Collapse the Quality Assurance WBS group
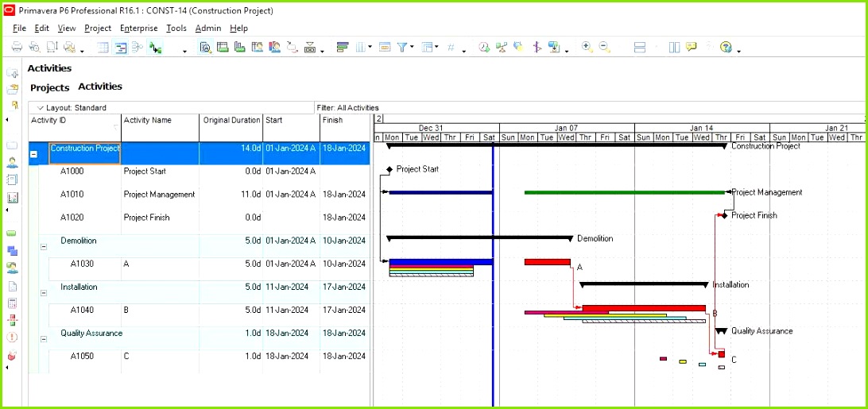Screen dimensions: 868x409 pos(44,339)
